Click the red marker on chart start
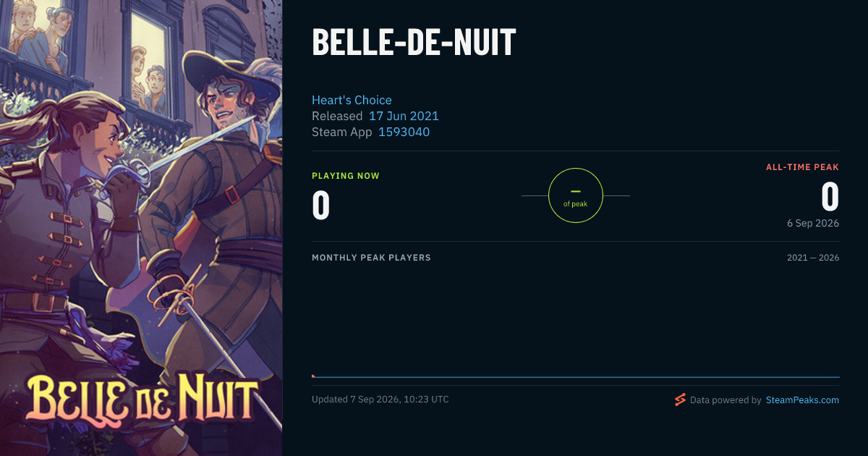 point(313,376)
